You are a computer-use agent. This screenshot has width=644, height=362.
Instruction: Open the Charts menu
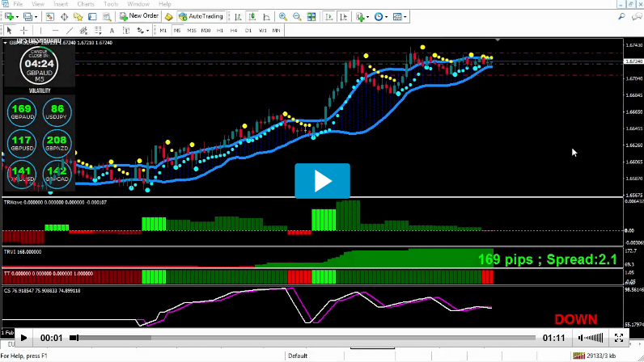(86, 4)
